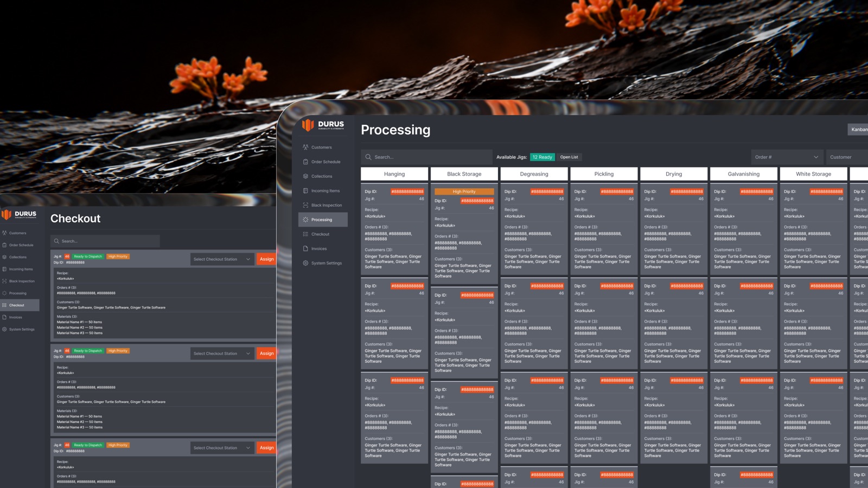Open Checkout icon in Processing window sidebar
Image resolution: width=868 pixels, height=488 pixels.
point(305,234)
